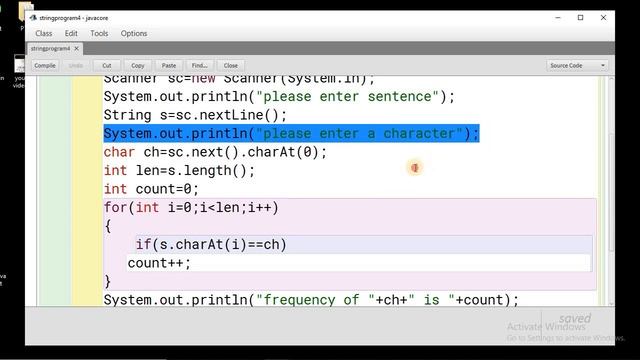Click the Compile button
The width and height of the screenshot is (640, 360).
click(45, 66)
